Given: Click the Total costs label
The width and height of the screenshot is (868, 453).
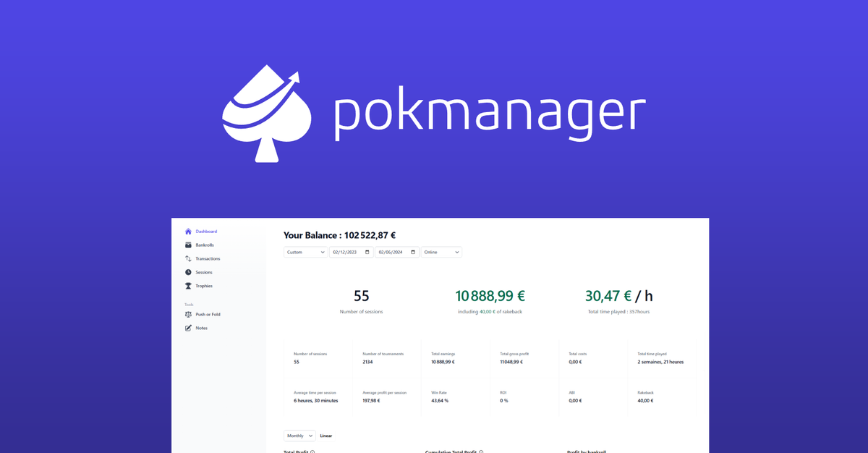Looking at the screenshot, I should 578,354.
